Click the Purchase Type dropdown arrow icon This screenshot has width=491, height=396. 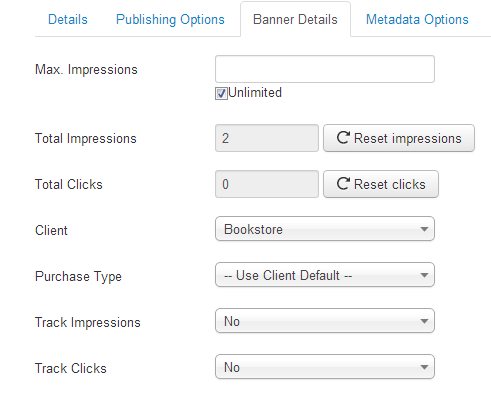[x=424, y=275]
